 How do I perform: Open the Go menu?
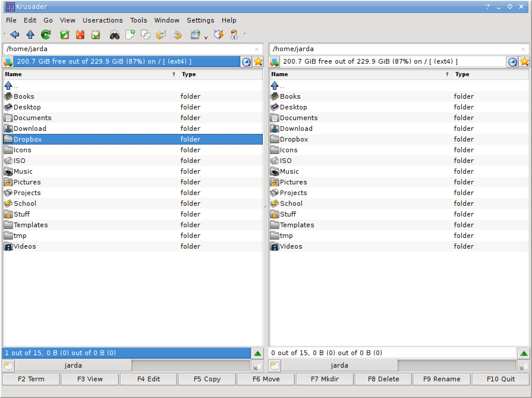[x=48, y=20]
